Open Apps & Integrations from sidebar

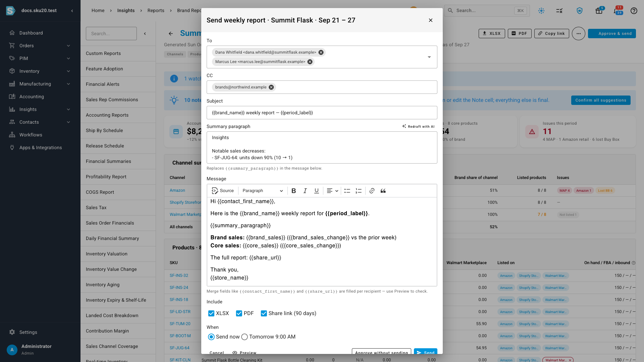40,147
